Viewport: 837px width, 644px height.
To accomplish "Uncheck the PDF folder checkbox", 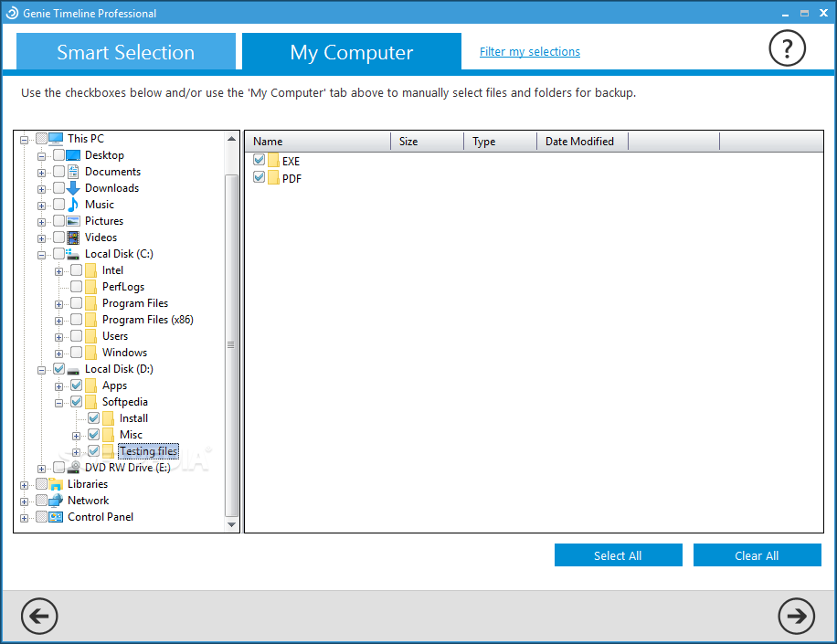I will point(259,176).
